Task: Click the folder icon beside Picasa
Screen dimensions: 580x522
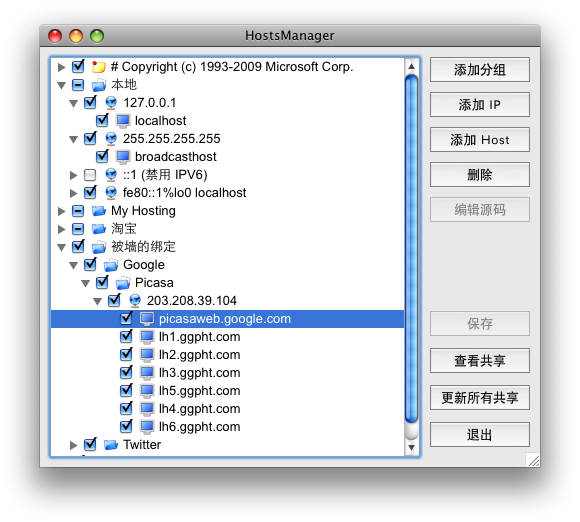Action: (123, 283)
